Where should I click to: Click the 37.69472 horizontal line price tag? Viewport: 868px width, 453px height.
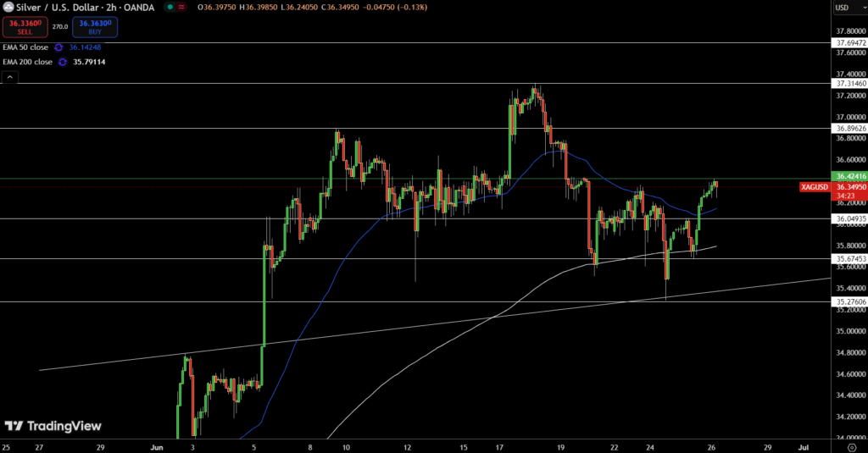click(850, 41)
